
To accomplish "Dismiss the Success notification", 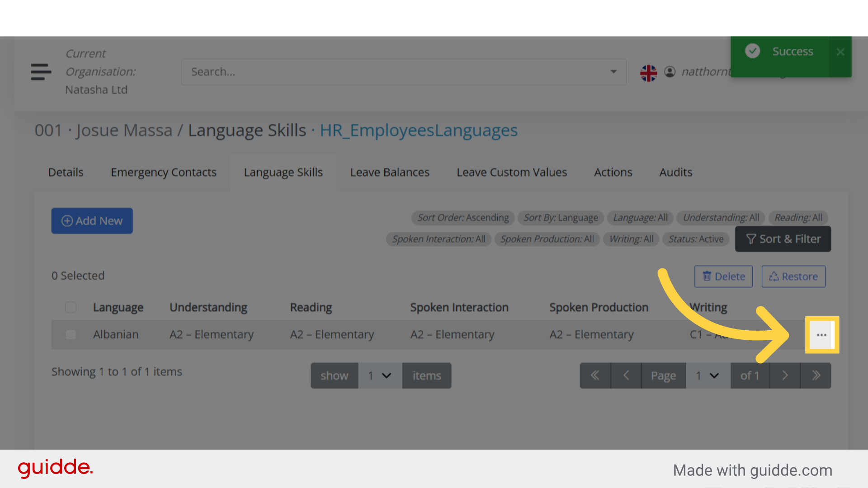I will pos(840,52).
